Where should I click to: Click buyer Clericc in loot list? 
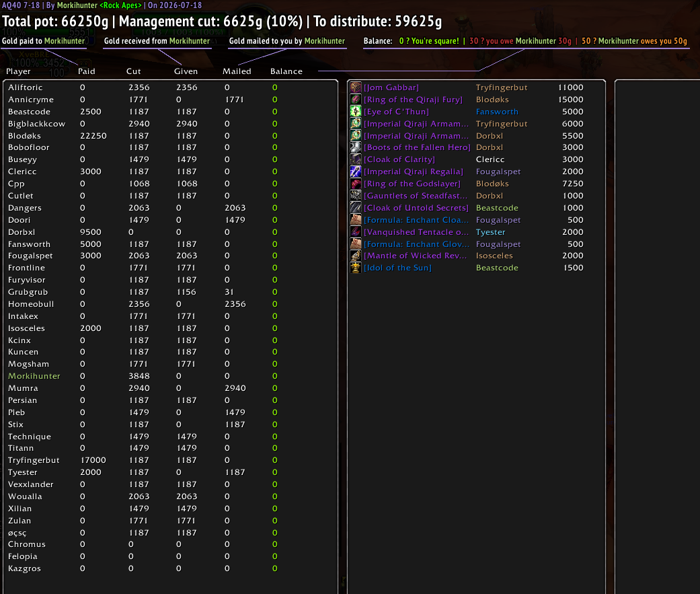[490, 159]
